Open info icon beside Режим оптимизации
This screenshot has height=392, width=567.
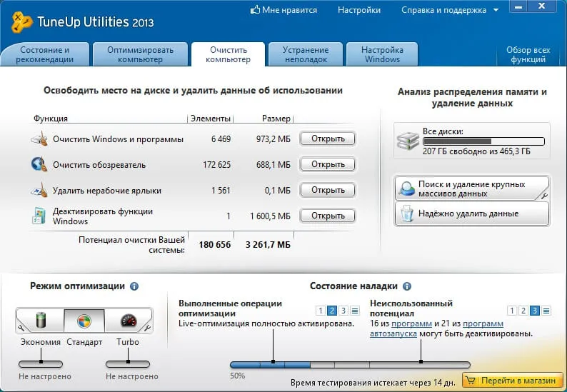pos(134,286)
